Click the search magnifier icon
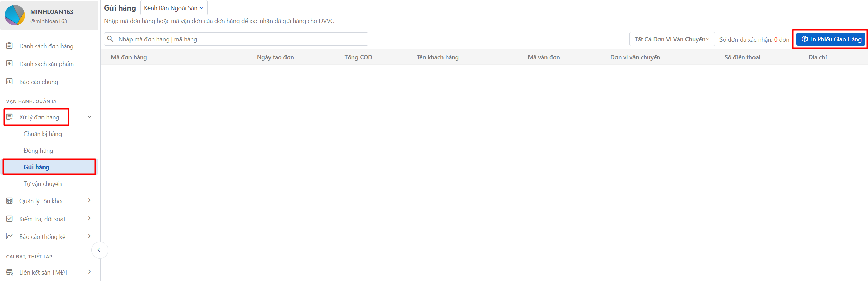 [110, 39]
